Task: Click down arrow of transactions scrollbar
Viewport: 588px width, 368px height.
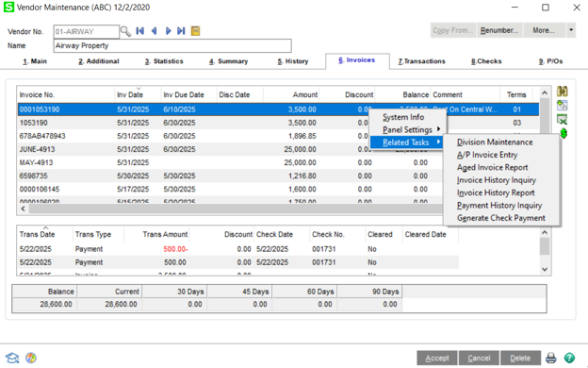Action: (x=545, y=269)
